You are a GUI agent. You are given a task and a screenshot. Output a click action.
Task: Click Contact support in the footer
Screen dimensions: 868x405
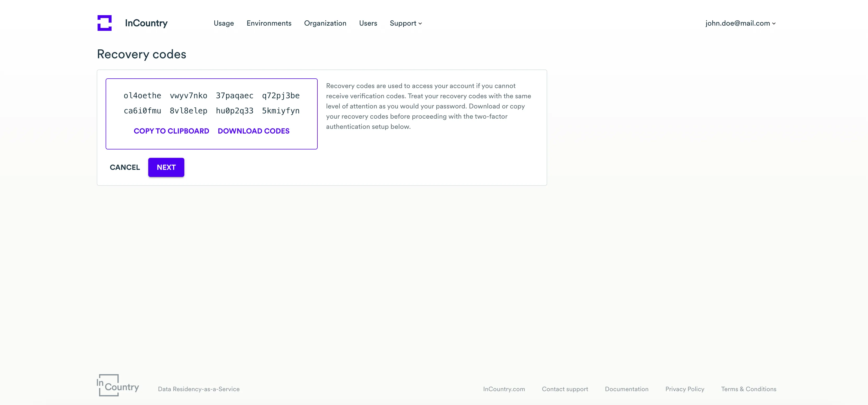click(565, 389)
